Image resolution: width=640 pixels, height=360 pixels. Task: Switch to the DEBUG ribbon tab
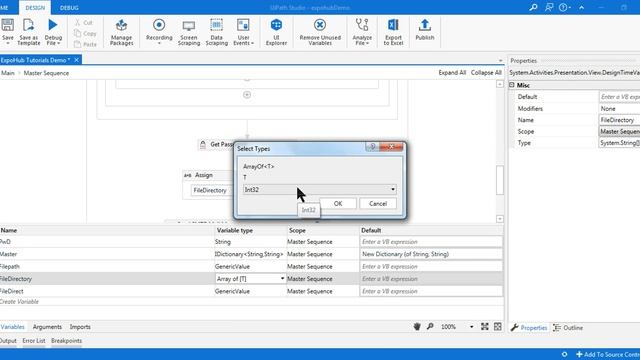[69, 8]
